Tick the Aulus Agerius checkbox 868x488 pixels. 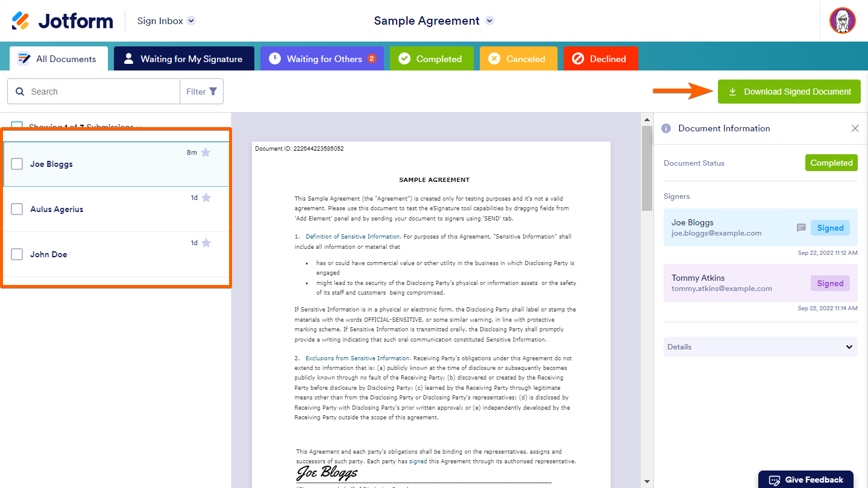(x=17, y=209)
